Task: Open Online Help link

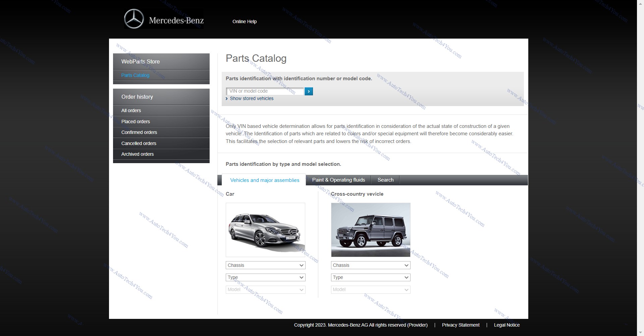Action: click(244, 21)
